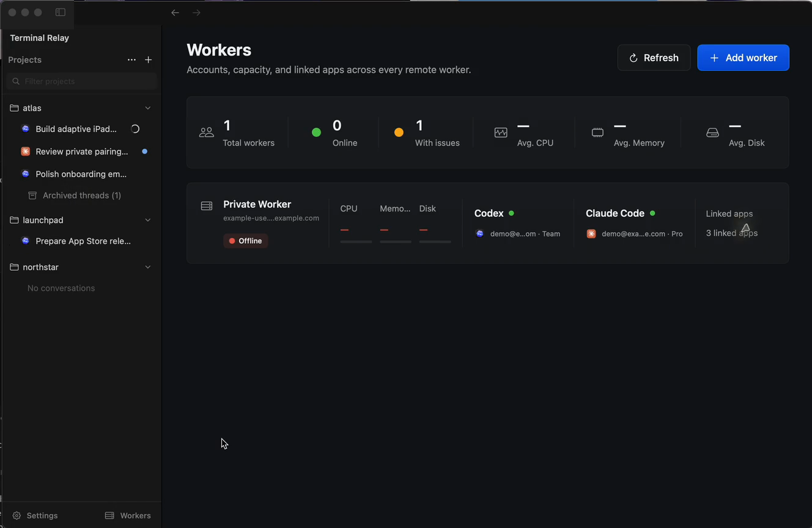This screenshot has width=812, height=528.
Task: Click the Private Worker server icon
Action: coord(207,206)
